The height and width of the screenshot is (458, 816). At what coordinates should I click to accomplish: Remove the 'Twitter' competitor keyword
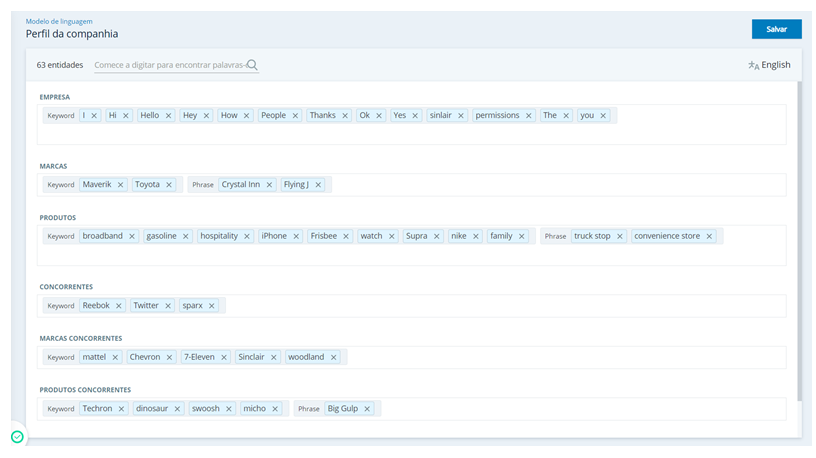(x=168, y=306)
